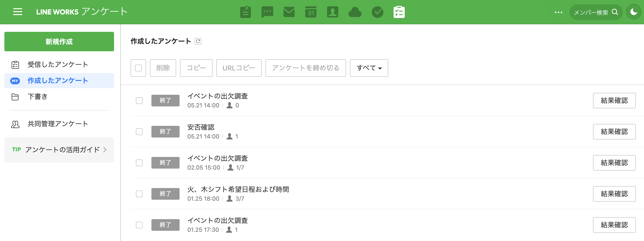Click the 作成したアンケート page heading
This screenshot has width=644, height=241.
point(161,41)
